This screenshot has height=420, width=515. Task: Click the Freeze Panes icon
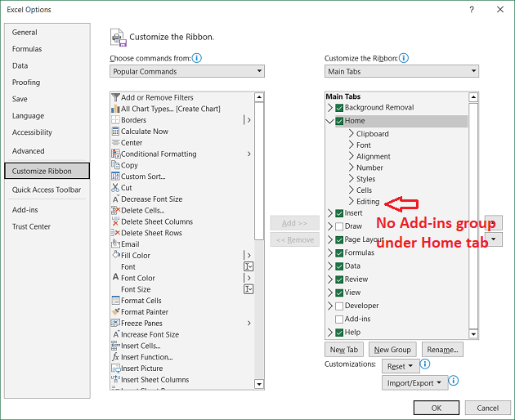pyautogui.click(x=115, y=323)
